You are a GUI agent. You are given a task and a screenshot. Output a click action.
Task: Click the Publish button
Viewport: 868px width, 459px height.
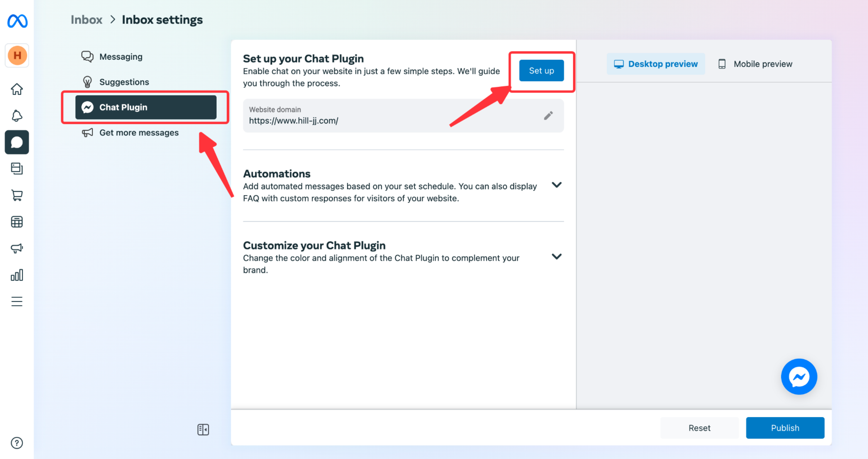pos(785,428)
